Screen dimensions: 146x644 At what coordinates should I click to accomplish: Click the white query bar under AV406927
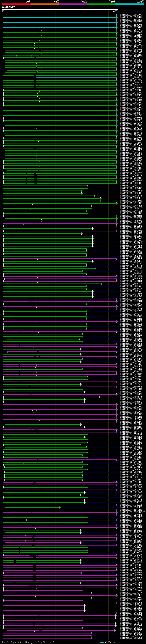(x=60, y=9)
